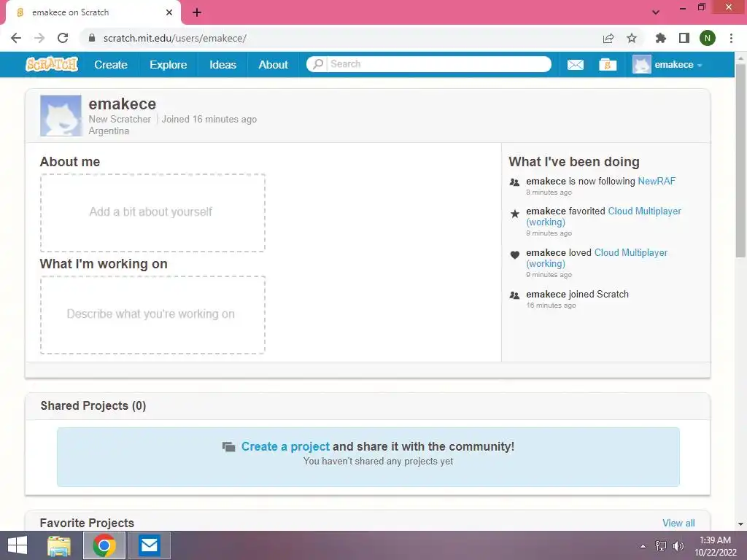
Task: Open the Windows Start menu
Action: pos(18,545)
